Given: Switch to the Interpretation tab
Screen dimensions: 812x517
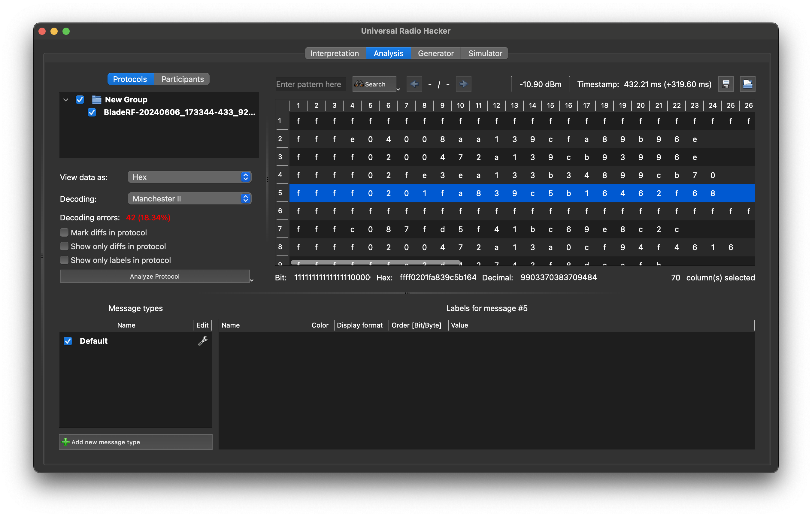Looking at the screenshot, I should tap(334, 53).
